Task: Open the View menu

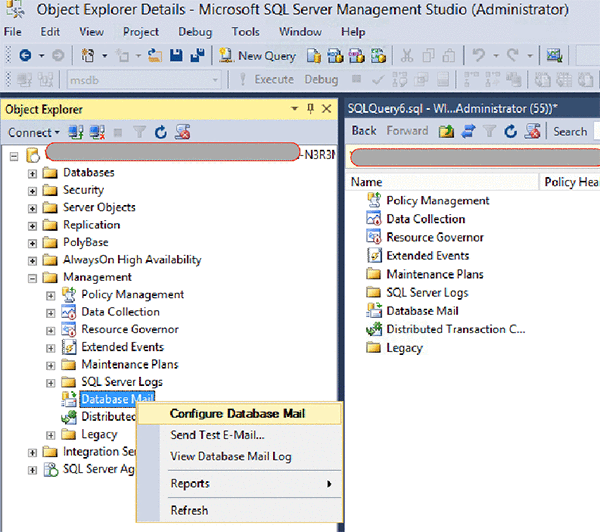Action: pyautogui.click(x=91, y=32)
